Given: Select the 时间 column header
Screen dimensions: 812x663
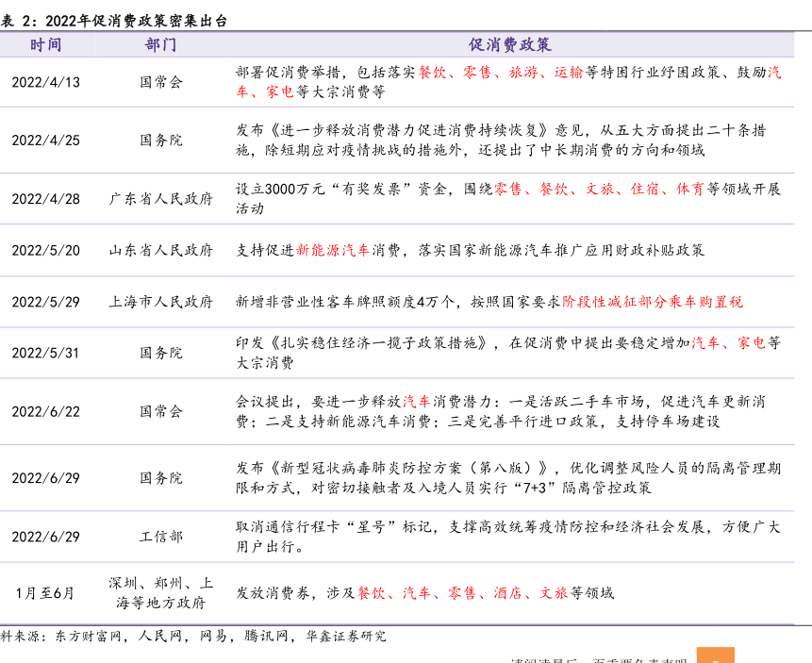Looking at the screenshot, I should 45,44.
